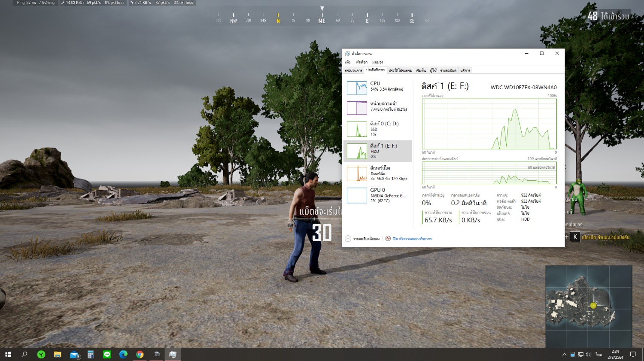Select the Ethernet performance item
This screenshot has height=361, width=644.
377,173
